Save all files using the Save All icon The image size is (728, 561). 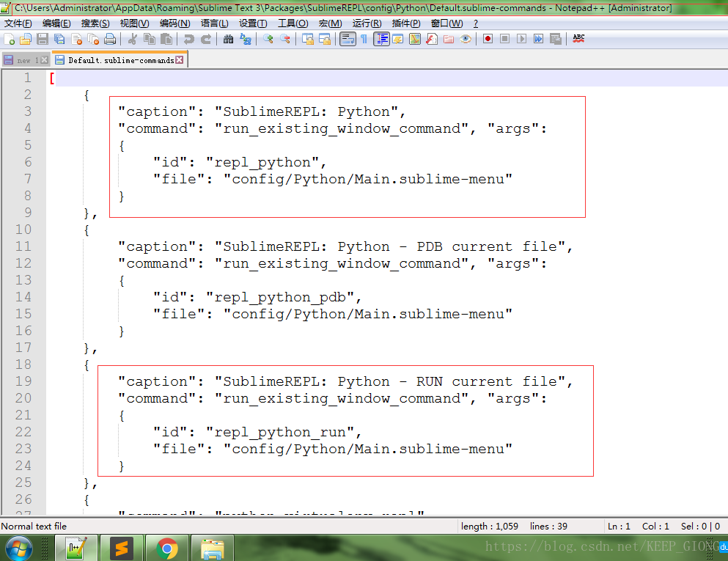59,39
